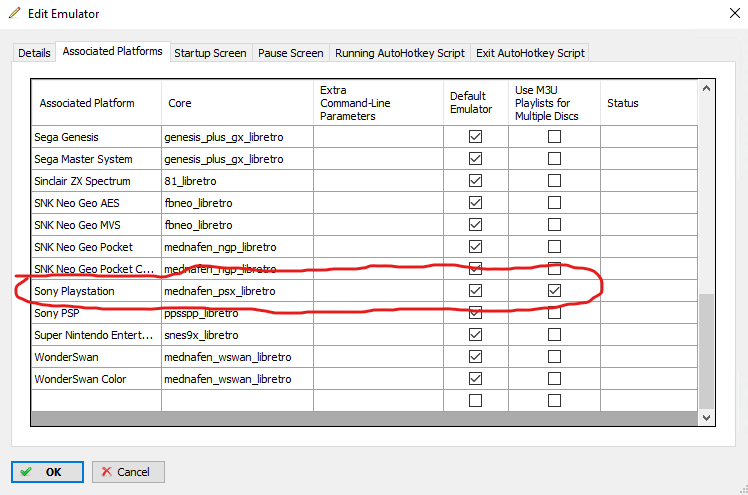Select the Sega Master System platform cell
This screenshot has height=495, width=748.
pos(96,159)
